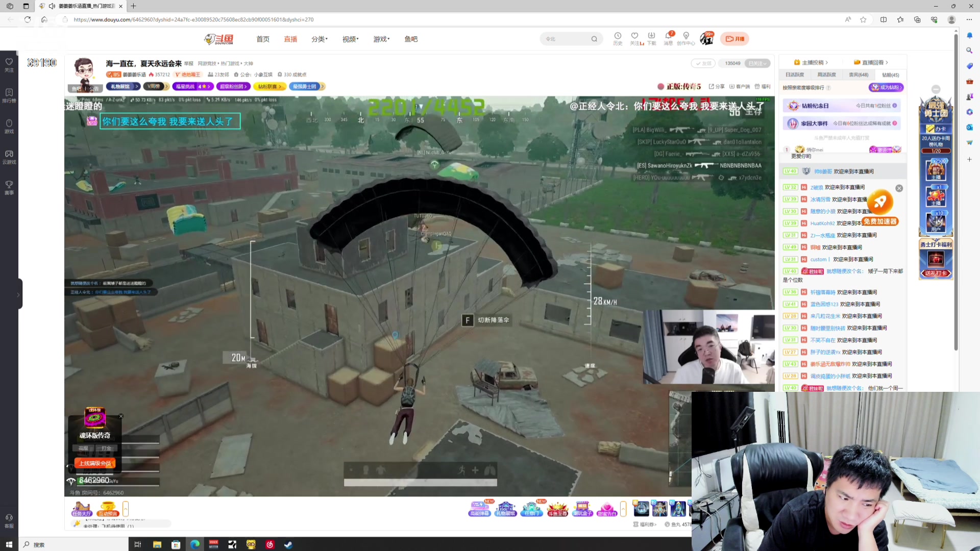Screen dimensions: 980x551
Task: Open the 甜蜜告白 gift icon
Action: pyautogui.click(x=607, y=509)
